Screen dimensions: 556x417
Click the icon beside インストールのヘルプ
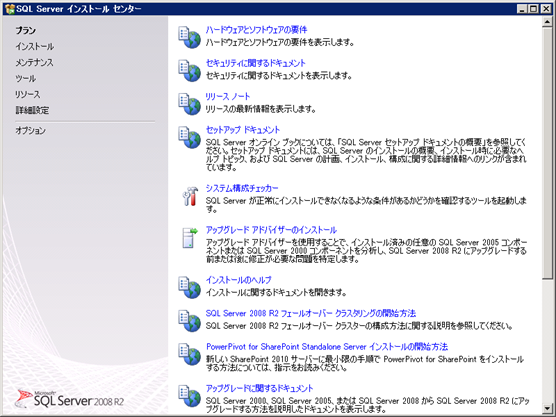(x=189, y=287)
